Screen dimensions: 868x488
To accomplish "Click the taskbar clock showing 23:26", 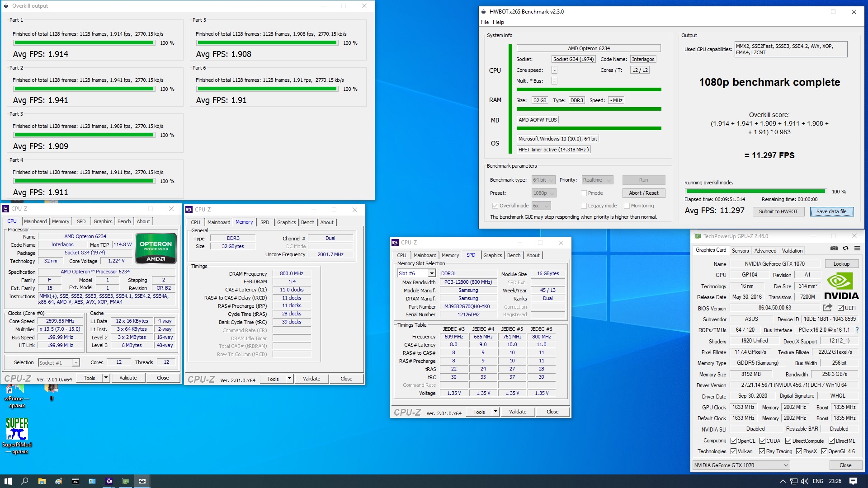I will click(x=835, y=481).
